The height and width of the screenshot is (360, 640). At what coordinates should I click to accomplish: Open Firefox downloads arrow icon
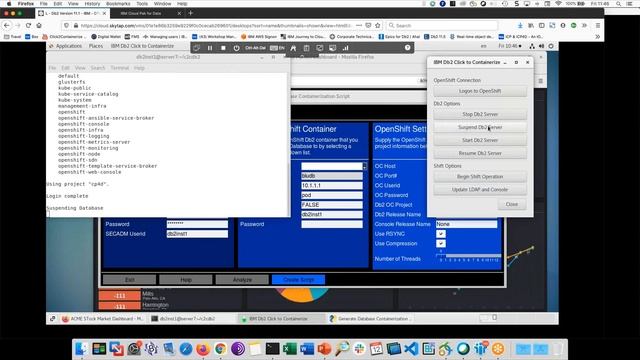click(x=520, y=25)
